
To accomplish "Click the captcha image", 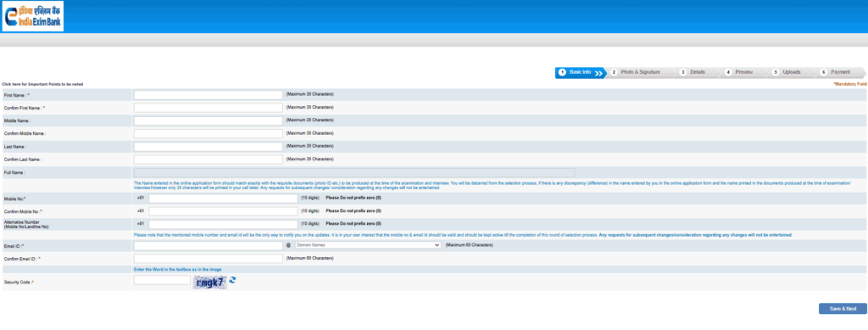I will click(210, 282).
